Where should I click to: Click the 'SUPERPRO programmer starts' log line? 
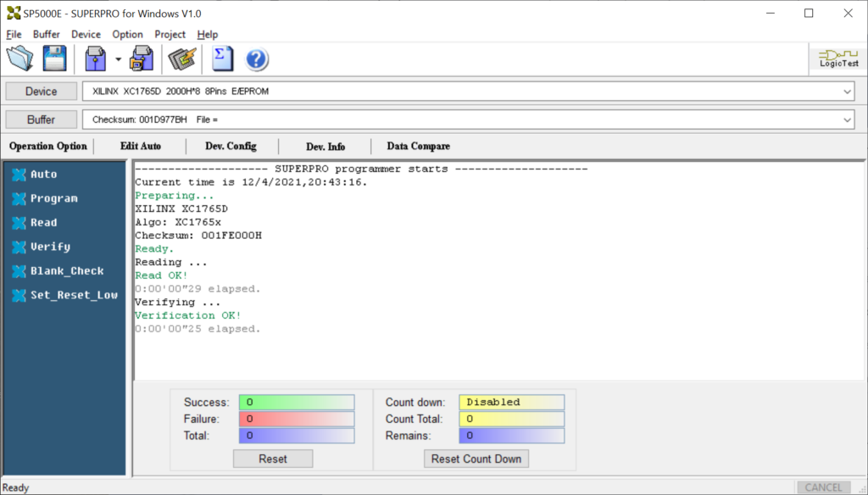pyautogui.click(x=361, y=169)
